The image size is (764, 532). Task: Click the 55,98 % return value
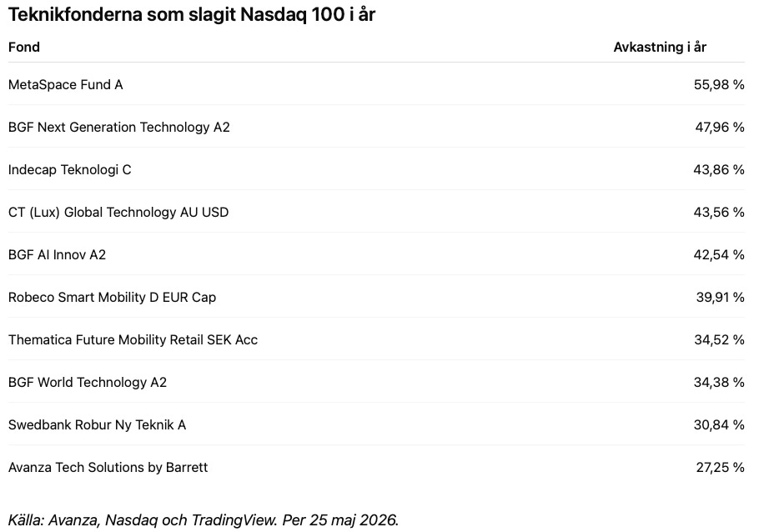(719, 85)
